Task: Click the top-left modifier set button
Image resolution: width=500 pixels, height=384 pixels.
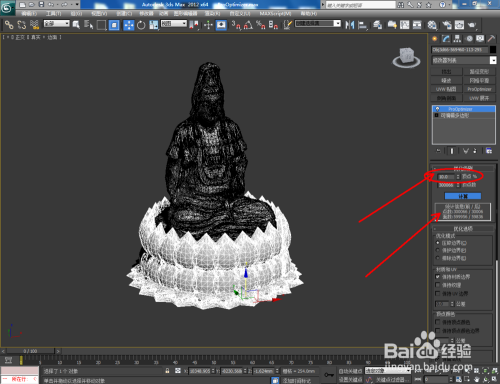Action: point(446,71)
